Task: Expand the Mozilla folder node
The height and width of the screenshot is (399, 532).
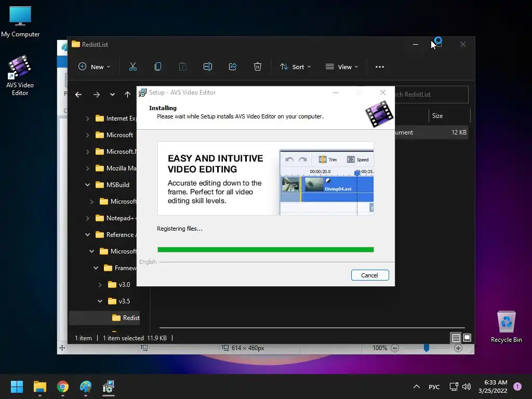Action: tap(87, 168)
